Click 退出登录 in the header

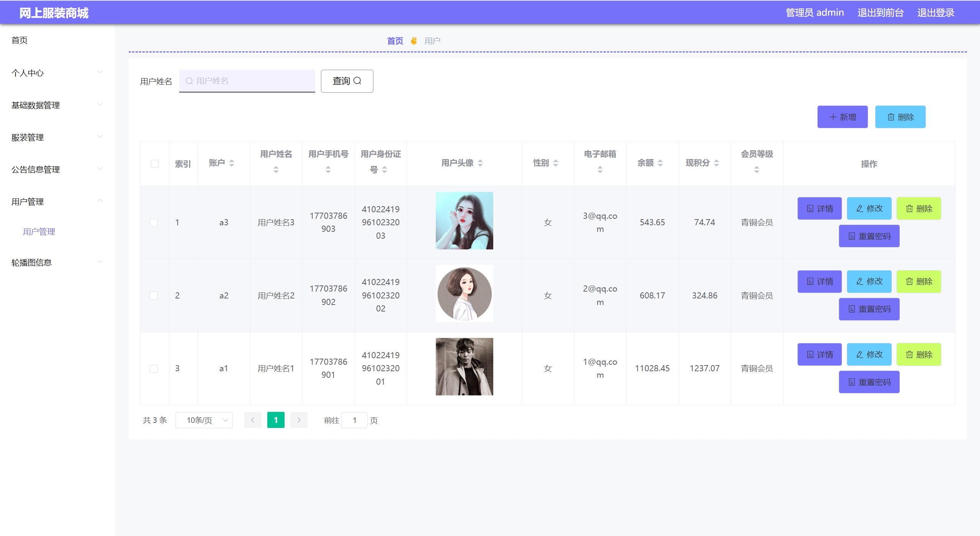[935, 13]
